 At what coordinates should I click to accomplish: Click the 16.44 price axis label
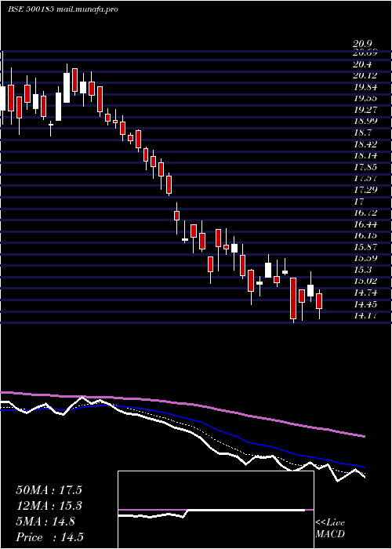pos(365,224)
